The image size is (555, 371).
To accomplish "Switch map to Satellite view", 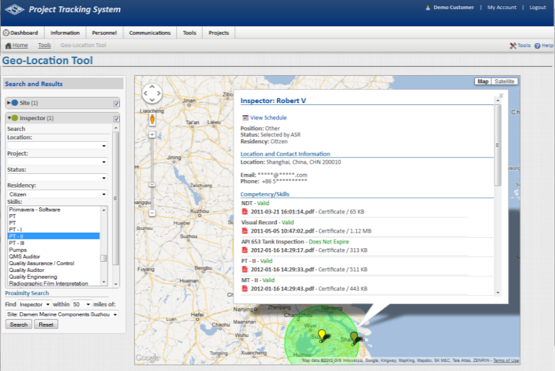I will 504,81.
